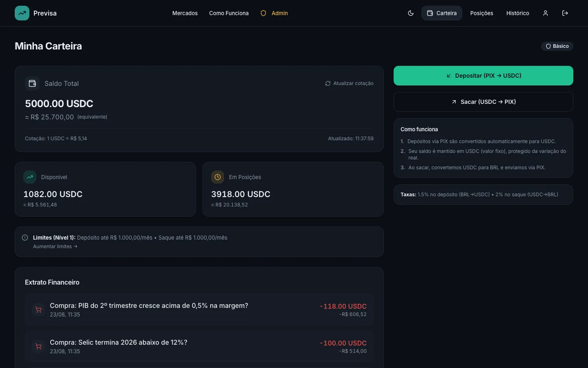Image resolution: width=588 pixels, height=368 pixels.
Task: Click the cart icon for PIB purchase
Action: coord(38,310)
